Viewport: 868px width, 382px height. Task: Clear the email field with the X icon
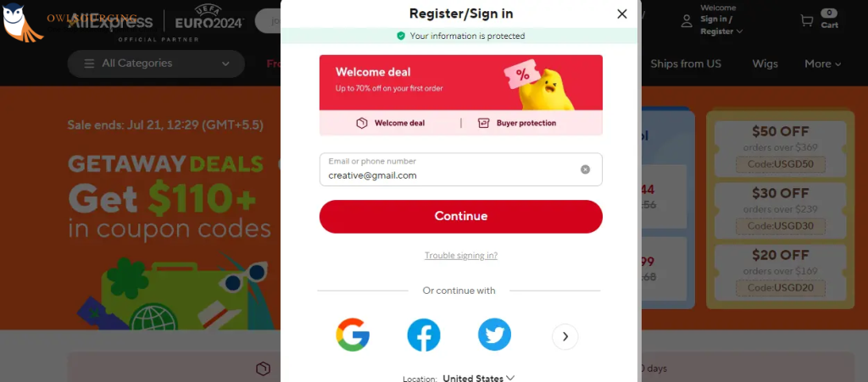[585, 169]
